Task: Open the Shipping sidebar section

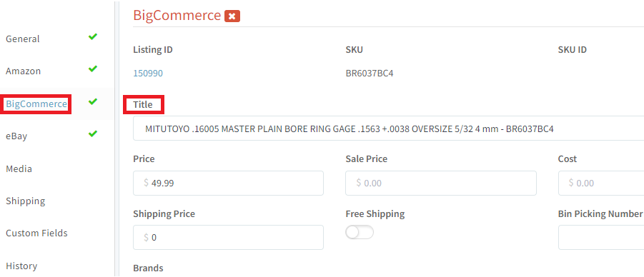Action: [x=26, y=201]
